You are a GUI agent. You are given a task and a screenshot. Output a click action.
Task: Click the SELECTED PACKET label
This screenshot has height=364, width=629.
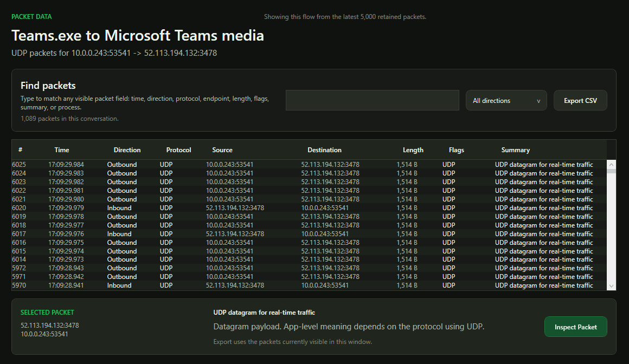[x=47, y=313]
